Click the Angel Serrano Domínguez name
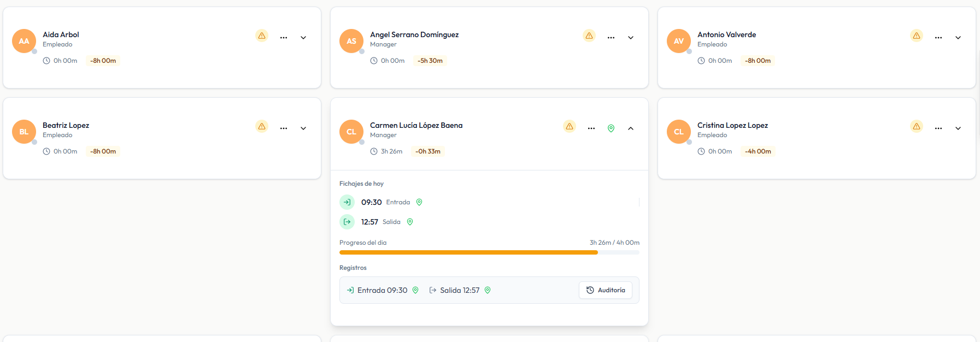The image size is (980, 342). (414, 34)
